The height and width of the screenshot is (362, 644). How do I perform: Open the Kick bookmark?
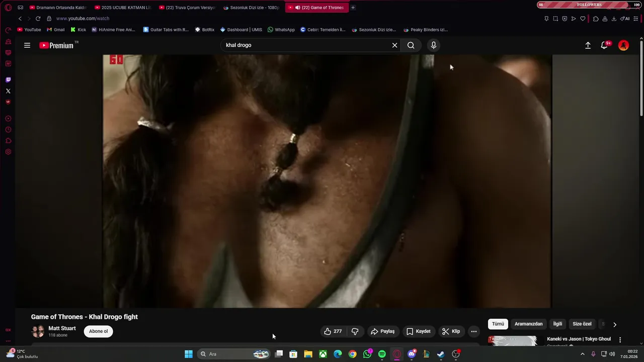(78, 30)
